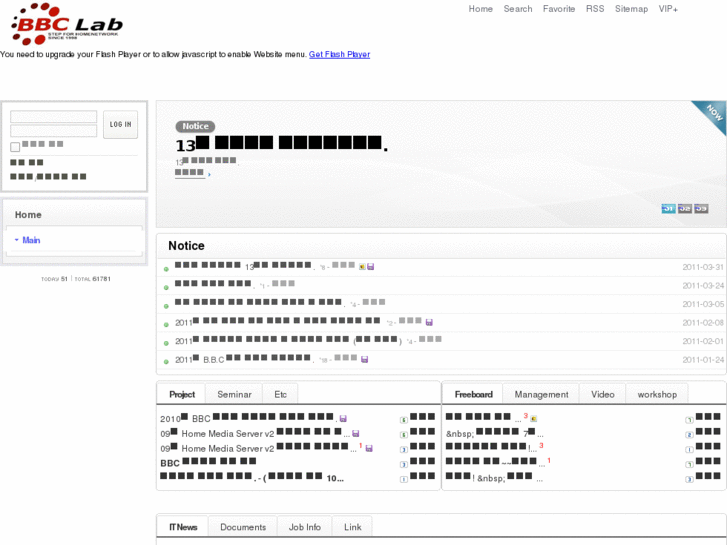Viewport: 727px width, 545px height.
Task: Click green bullet of 2011-03-24 notice
Action: [166, 288]
